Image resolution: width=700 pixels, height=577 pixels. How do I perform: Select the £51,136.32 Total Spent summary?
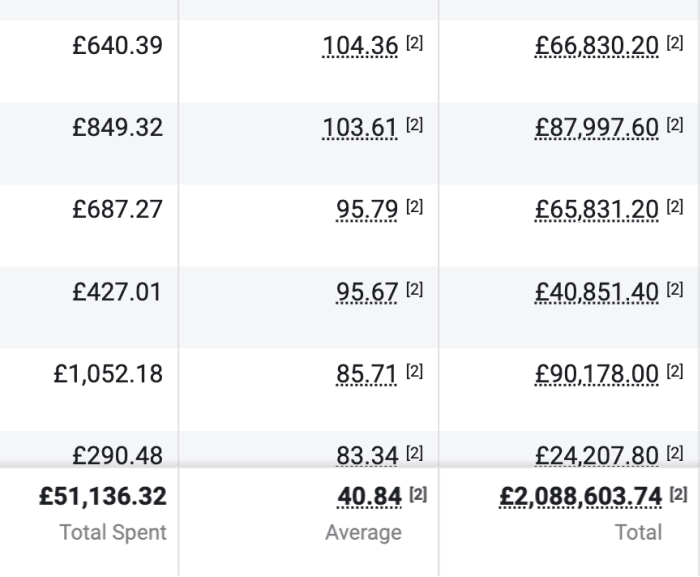point(103,497)
